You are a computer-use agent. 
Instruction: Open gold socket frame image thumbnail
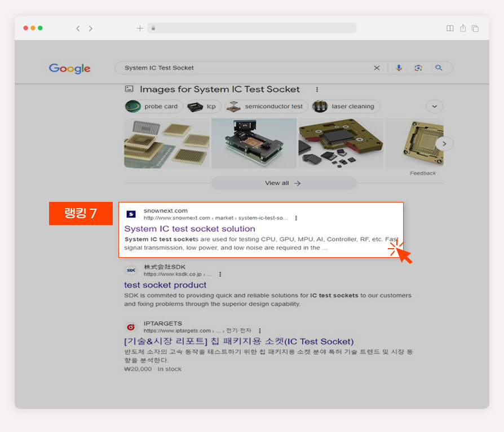pyautogui.click(x=414, y=143)
